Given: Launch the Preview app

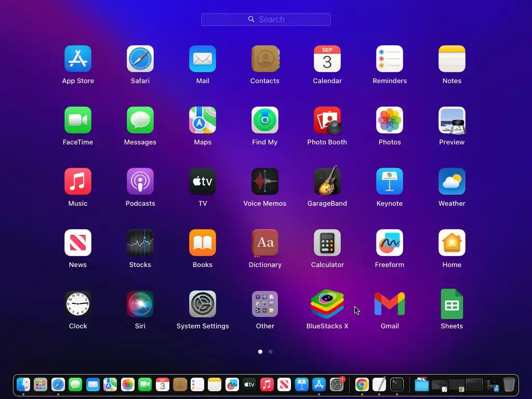Looking at the screenshot, I should (x=452, y=120).
